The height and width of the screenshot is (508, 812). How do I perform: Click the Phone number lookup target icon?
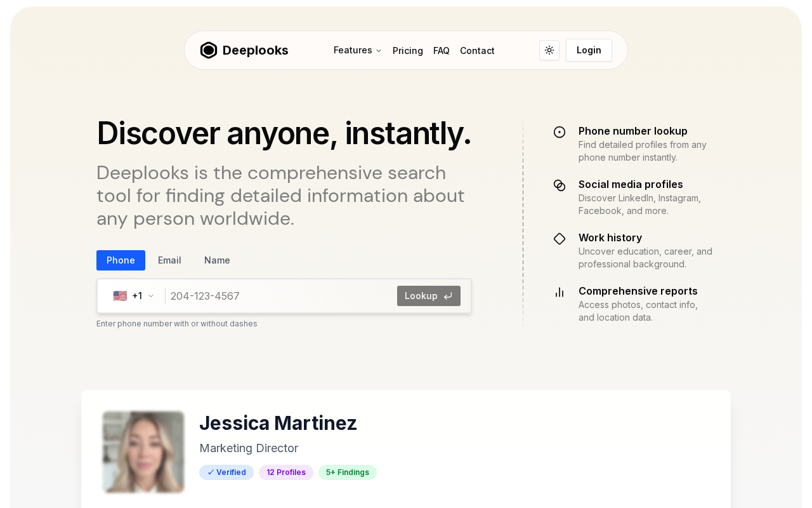point(560,132)
